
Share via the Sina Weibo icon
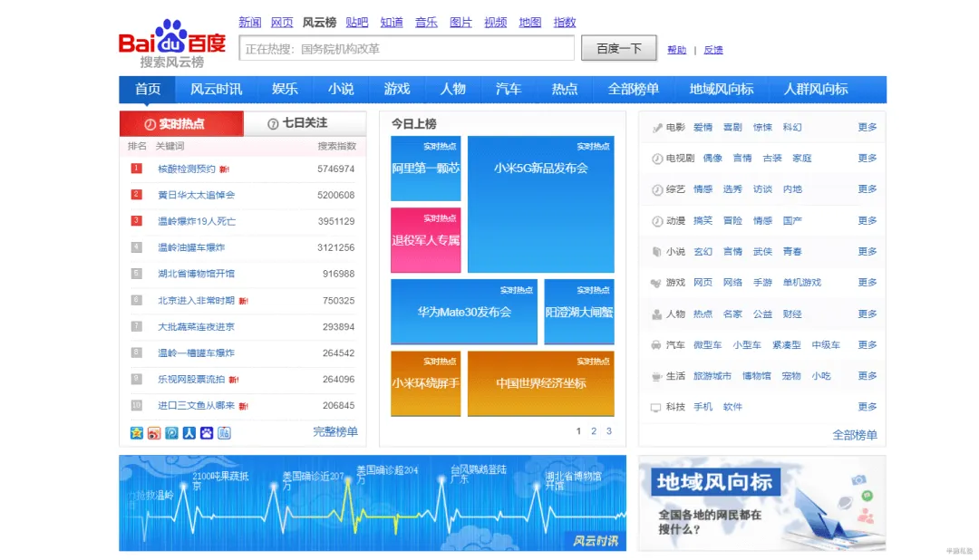point(154,433)
